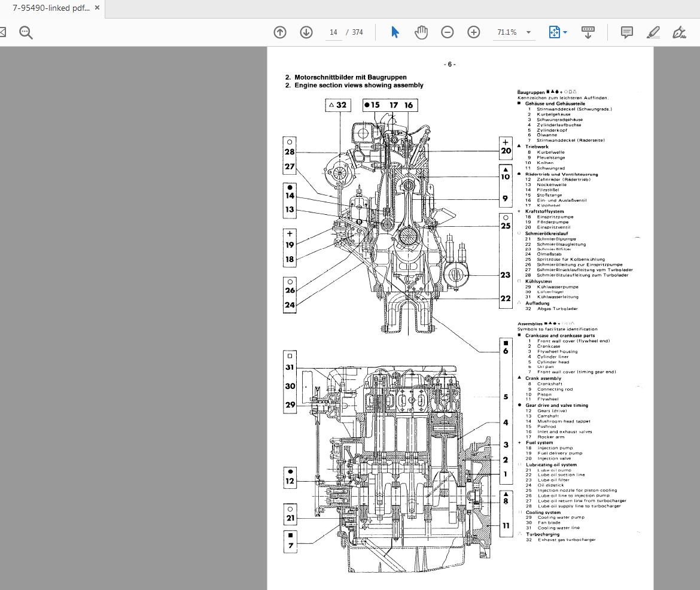Select the Hand (pan) tool

(421, 32)
